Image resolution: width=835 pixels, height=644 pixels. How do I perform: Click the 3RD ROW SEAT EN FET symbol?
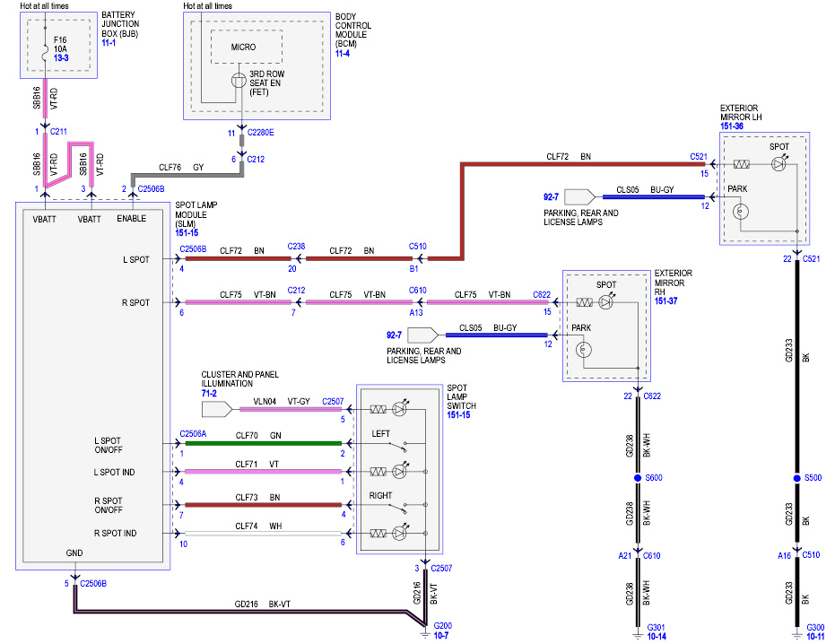coord(237,81)
